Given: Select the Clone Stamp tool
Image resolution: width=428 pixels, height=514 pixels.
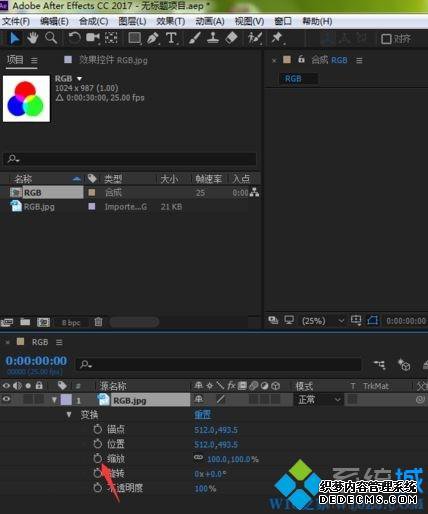Looking at the screenshot, I should tap(213, 38).
